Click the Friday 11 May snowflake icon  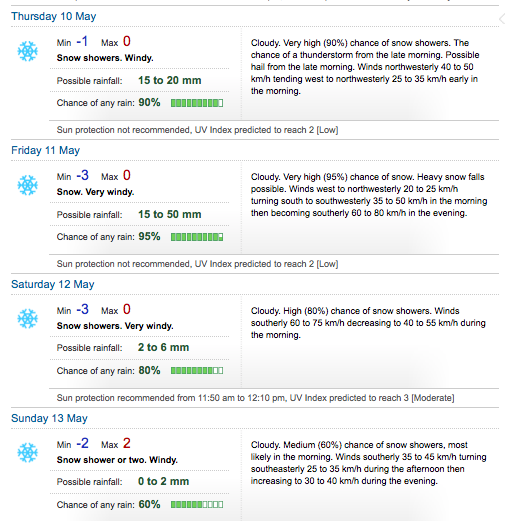coord(27,185)
